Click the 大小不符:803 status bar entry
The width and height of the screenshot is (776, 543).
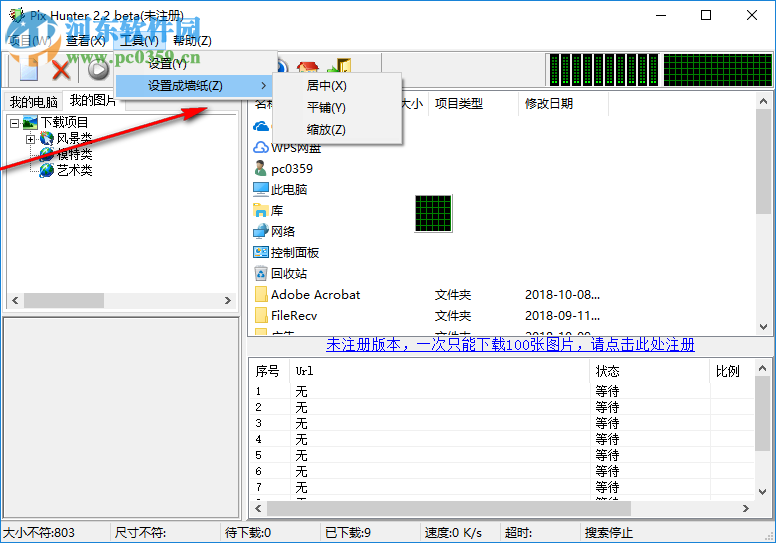click(39, 533)
